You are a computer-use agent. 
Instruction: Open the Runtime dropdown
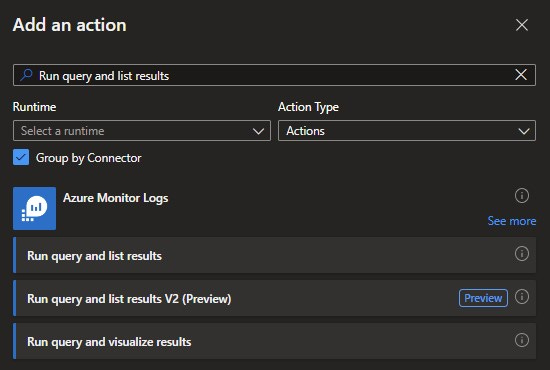pos(142,131)
